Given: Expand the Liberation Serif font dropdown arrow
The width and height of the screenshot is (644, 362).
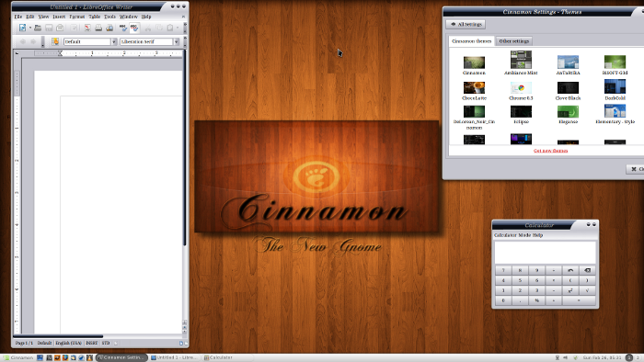Looking at the screenshot, I should (177, 41).
